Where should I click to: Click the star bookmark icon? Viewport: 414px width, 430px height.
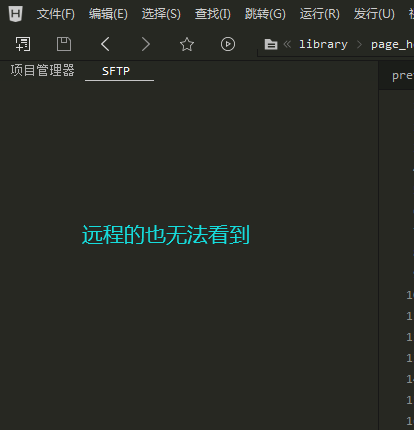187,44
